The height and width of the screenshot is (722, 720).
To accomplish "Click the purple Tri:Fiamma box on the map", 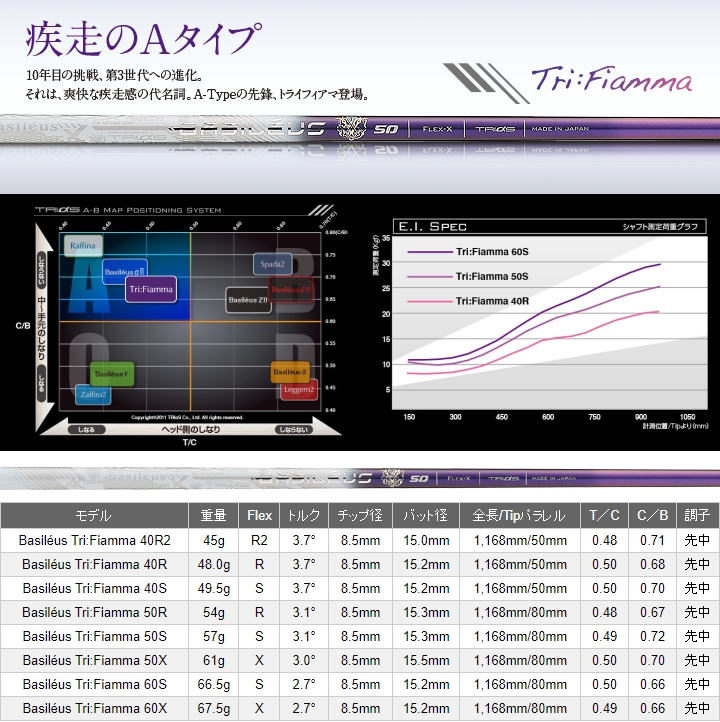I will [x=151, y=289].
